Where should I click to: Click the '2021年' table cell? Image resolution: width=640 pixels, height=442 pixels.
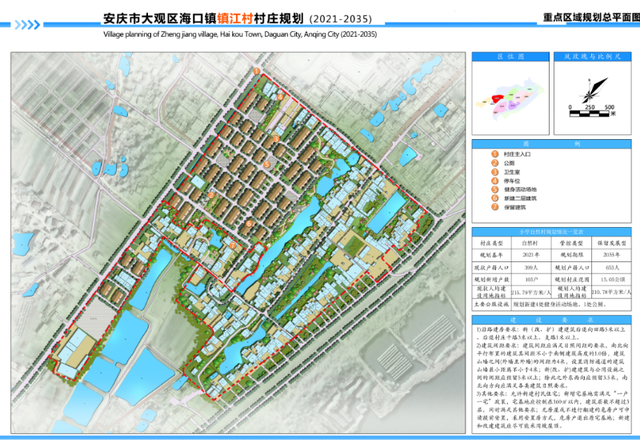(531, 255)
